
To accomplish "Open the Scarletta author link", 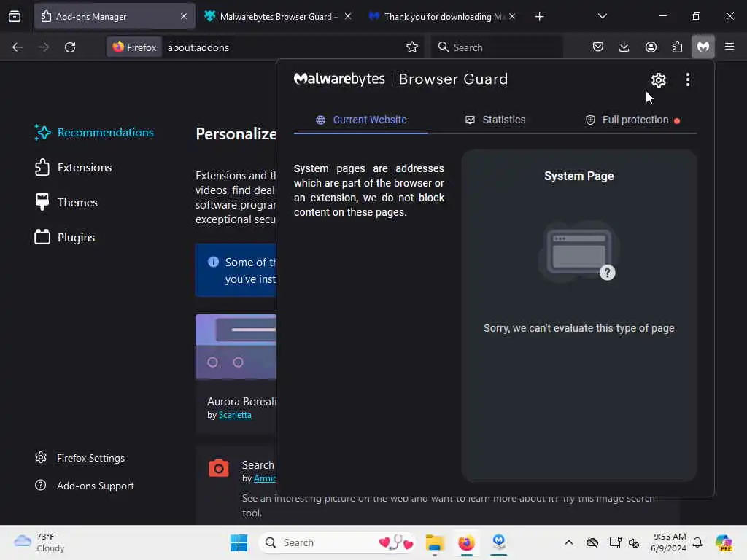I will (235, 415).
